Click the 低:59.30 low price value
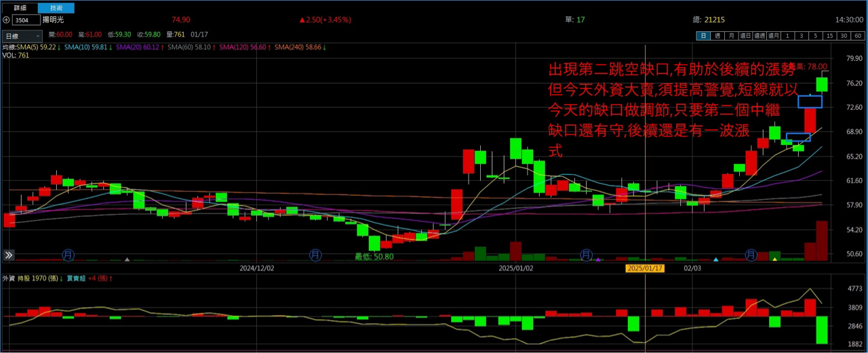 pyautogui.click(x=119, y=35)
